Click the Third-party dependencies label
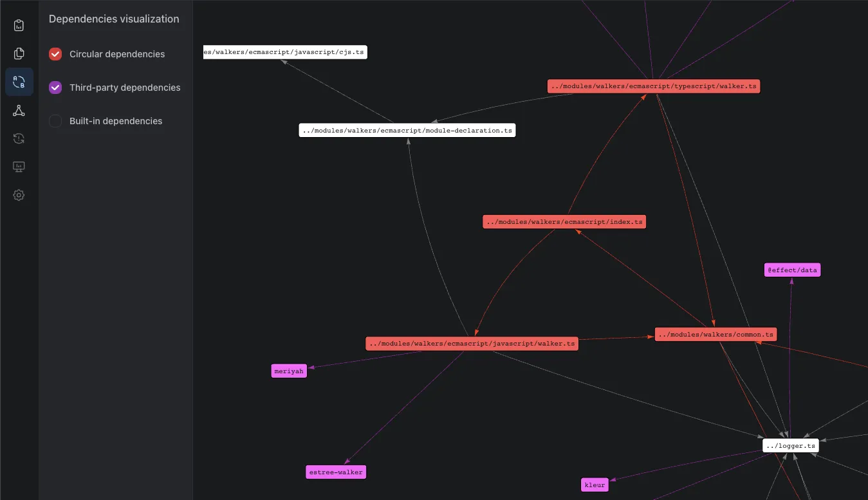Viewport: 868px width, 500px height. point(125,88)
